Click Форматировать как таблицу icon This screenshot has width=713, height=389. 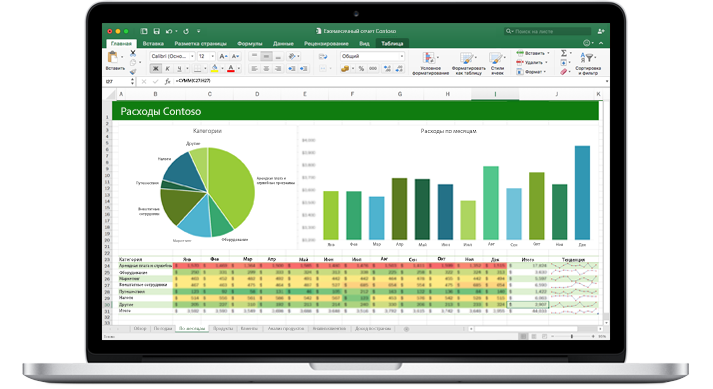pos(468,63)
